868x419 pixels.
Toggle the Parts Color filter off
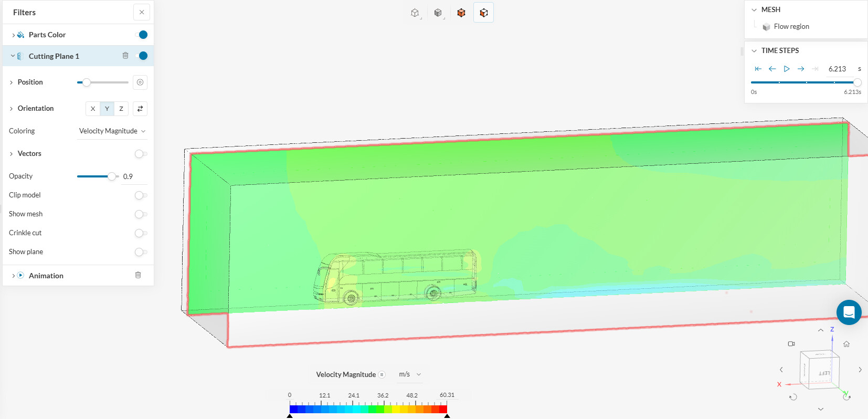pyautogui.click(x=141, y=35)
